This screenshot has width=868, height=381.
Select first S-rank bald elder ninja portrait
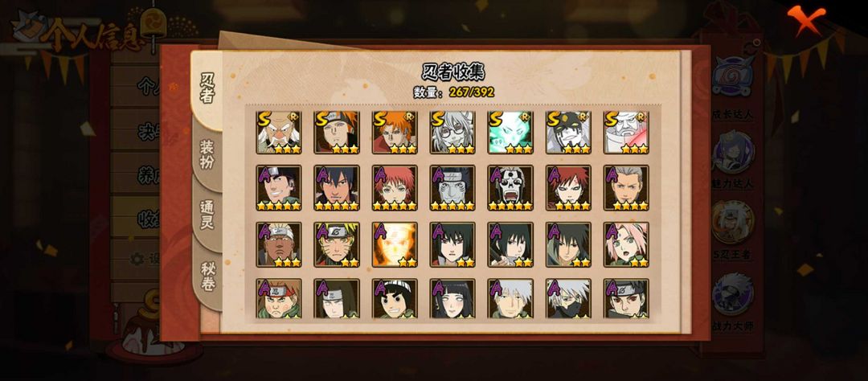tap(278, 133)
